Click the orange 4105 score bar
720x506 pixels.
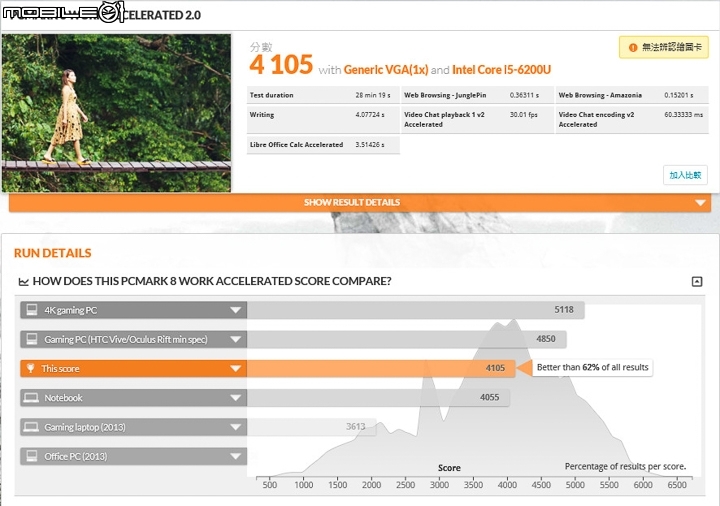[x=381, y=368]
